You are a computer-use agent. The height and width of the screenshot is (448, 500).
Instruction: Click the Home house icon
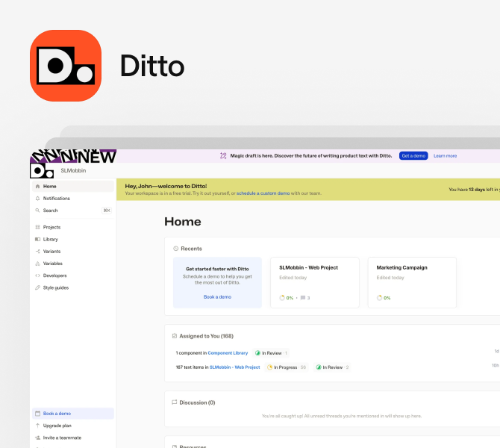pos(37,187)
